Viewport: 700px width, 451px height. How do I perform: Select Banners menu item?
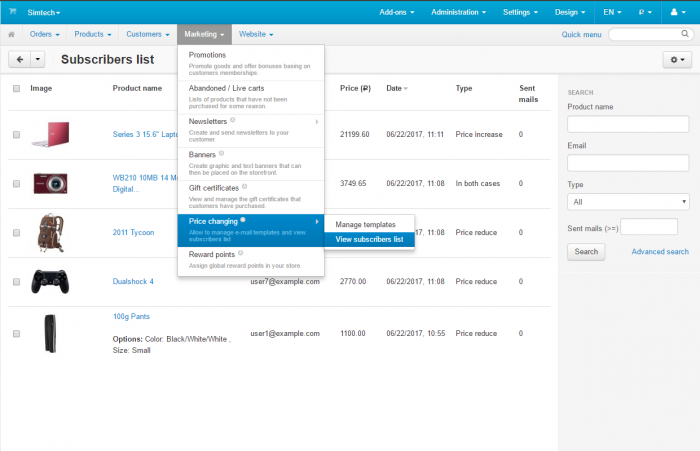click(x=251, y=163)
